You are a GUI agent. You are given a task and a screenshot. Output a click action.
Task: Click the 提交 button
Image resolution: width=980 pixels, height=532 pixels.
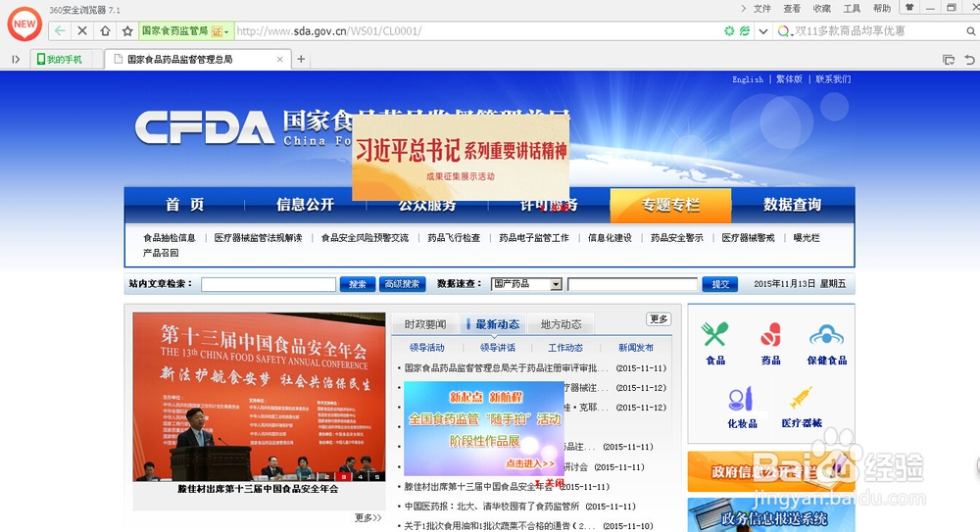point(720,284)
